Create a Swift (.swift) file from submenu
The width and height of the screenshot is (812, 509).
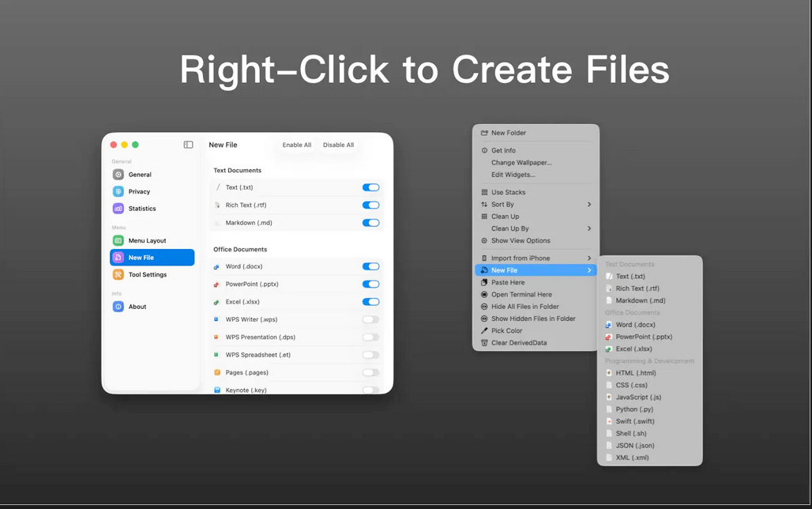point(635,421)
